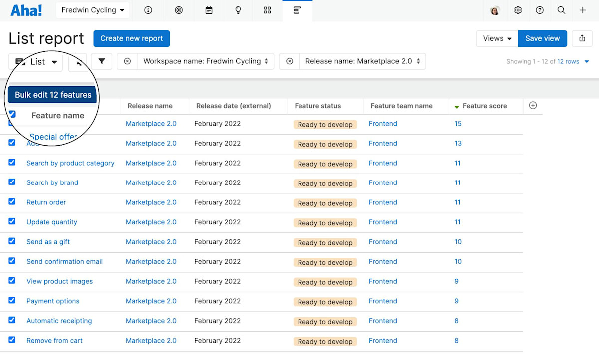The image size is (599, 364).
Task: Uncheck the Search by brand checkbox
Action: point(12,182)
